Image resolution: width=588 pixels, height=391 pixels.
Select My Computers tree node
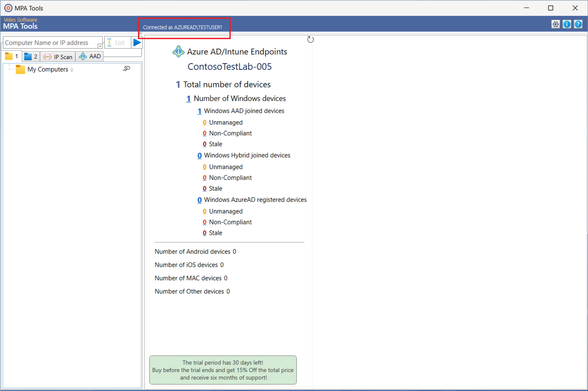coord(44,69)
